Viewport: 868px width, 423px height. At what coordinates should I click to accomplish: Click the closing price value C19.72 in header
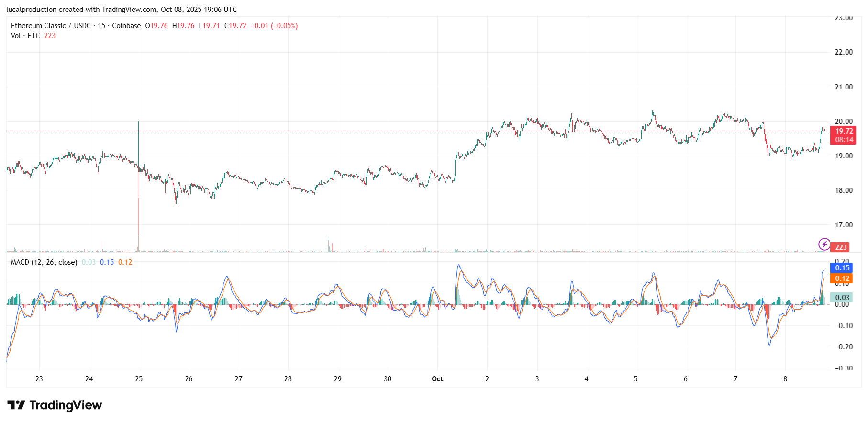pyautogui.click(x=235, y=26)
